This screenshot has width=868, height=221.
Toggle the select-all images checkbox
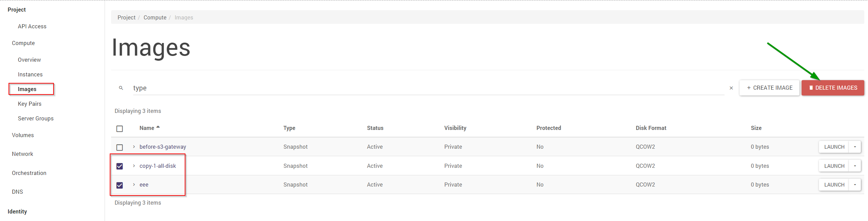(120, 129)
